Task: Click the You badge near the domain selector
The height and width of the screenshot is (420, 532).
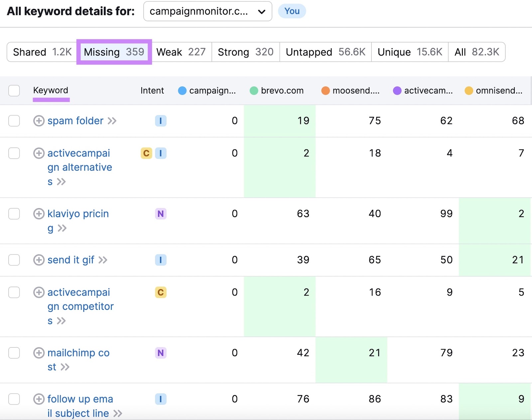Action: (292, 11)
